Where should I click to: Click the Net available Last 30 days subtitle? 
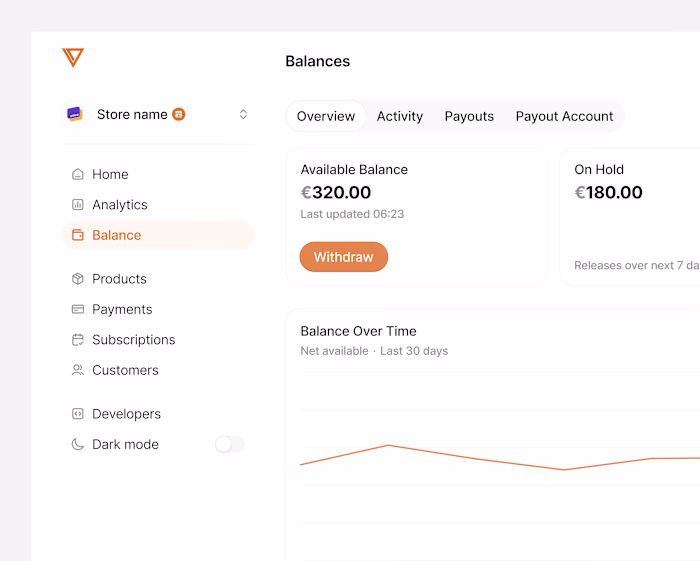374,351
